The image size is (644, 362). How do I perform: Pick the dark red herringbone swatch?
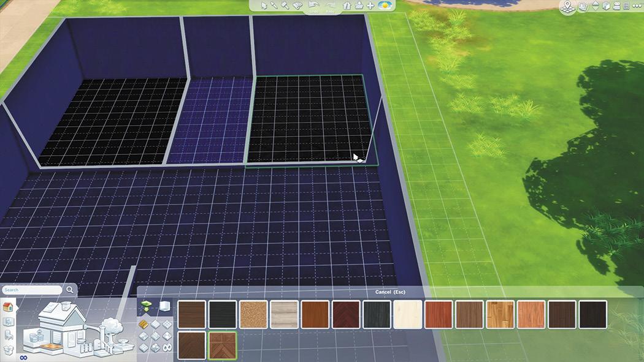(x=346, y=314)
